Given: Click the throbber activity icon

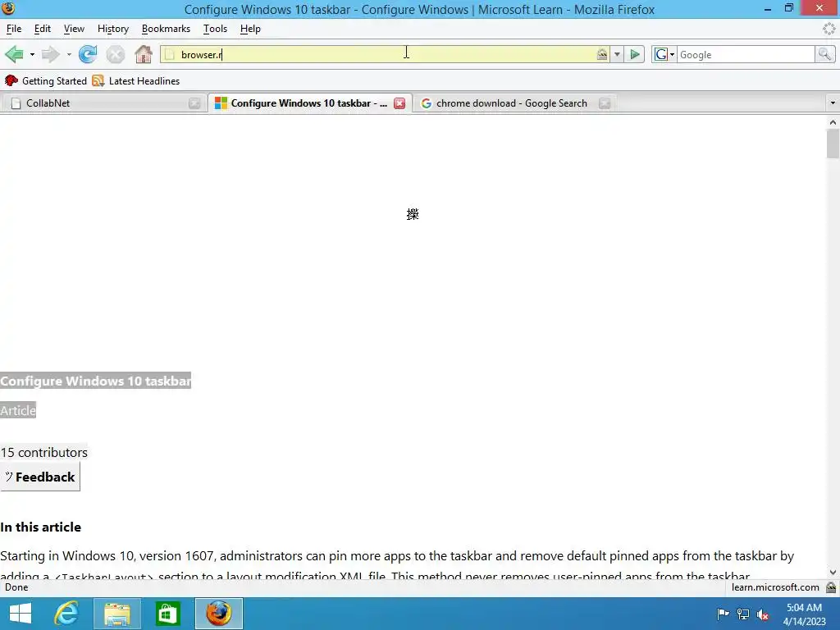Looking at the screenshot, I should (x=829, y=29).
